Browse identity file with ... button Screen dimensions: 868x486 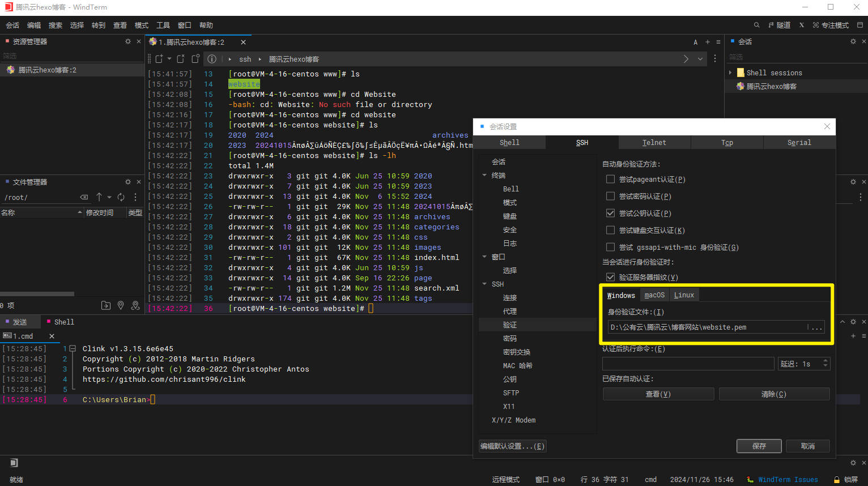(816, 327)
